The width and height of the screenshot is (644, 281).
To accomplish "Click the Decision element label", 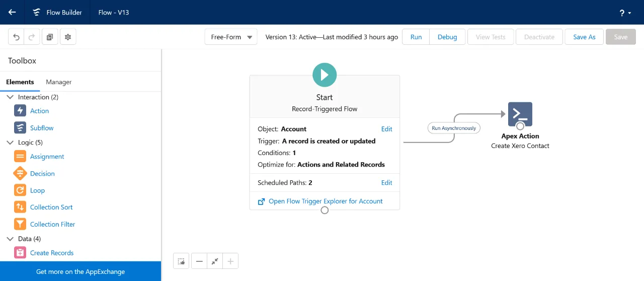I will pyautogui.click(x=42, y=173).
